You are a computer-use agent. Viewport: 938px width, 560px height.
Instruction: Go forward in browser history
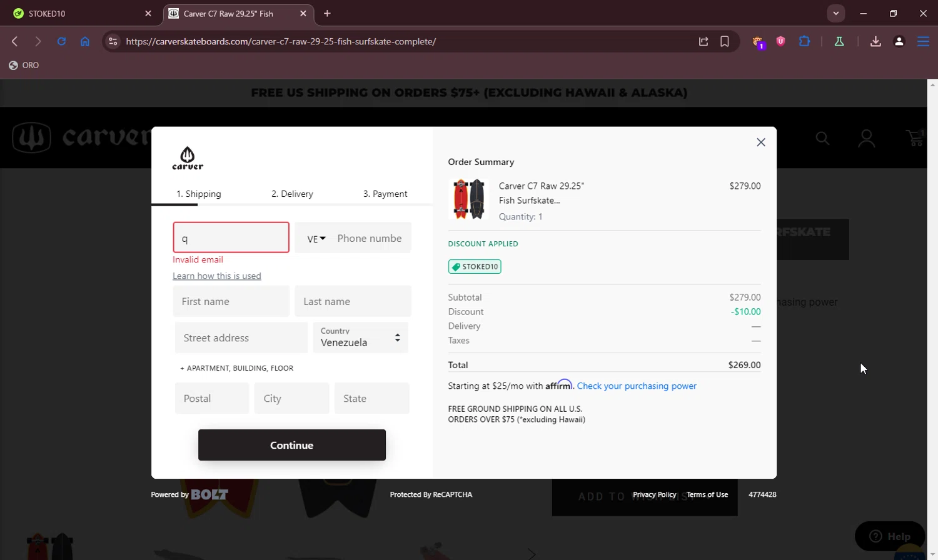38,41
